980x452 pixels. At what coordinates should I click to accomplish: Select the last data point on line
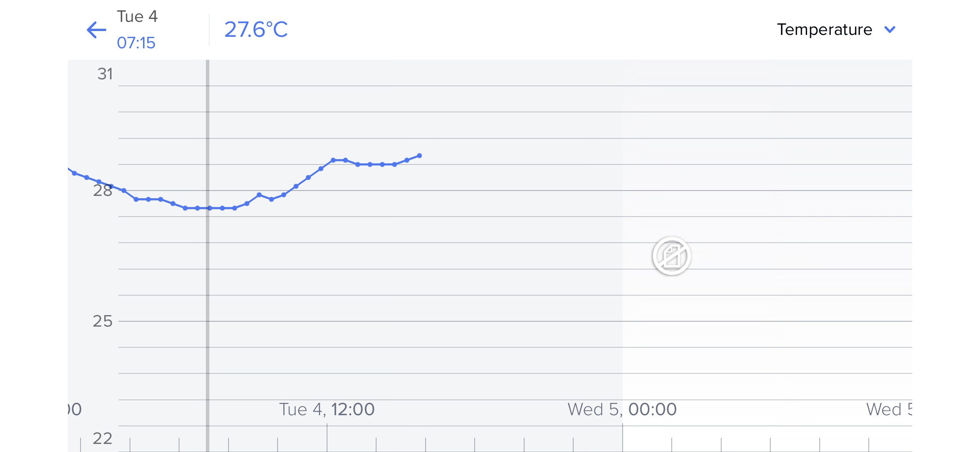pyautogui.click(x=419, y=156)
